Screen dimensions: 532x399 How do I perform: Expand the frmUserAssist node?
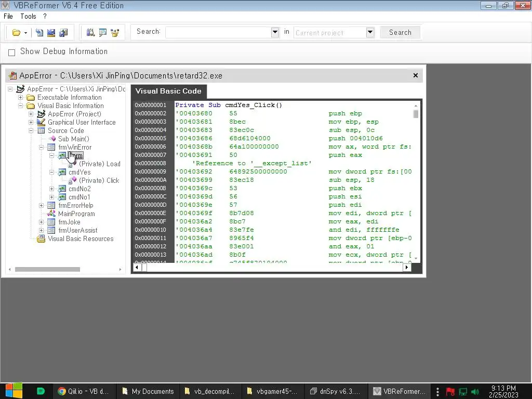[x=42, y=230]
